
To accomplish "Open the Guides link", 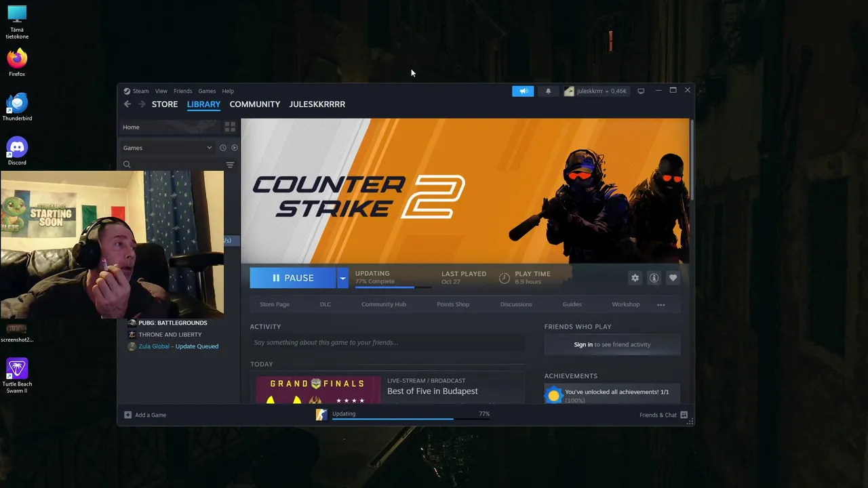I will click(572, 304).
